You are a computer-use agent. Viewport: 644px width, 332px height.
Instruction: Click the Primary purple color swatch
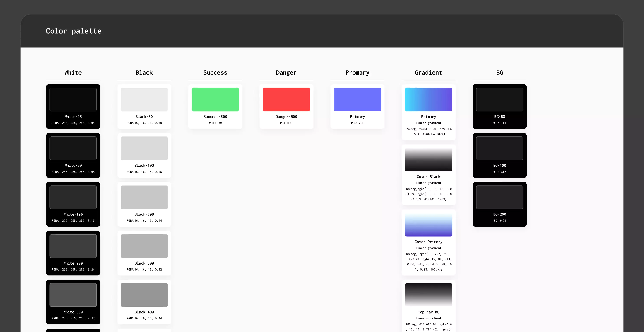point(357,99)
